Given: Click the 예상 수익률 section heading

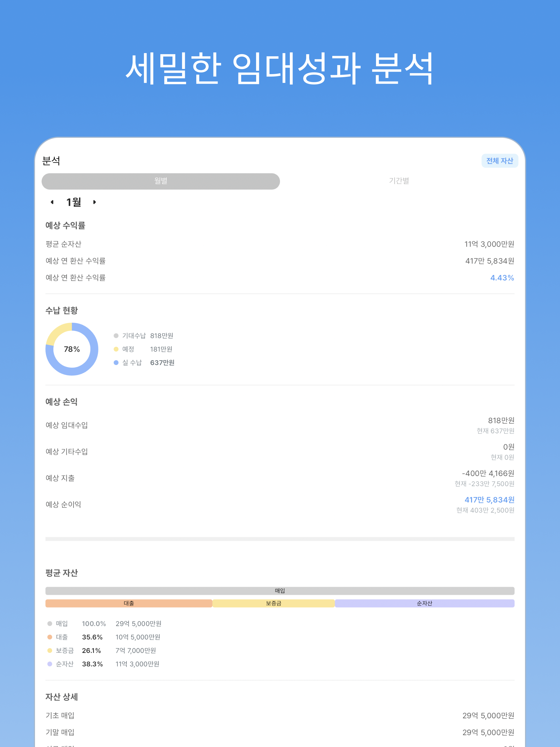Looking at the screenshot, I should [x=65, y=225].
